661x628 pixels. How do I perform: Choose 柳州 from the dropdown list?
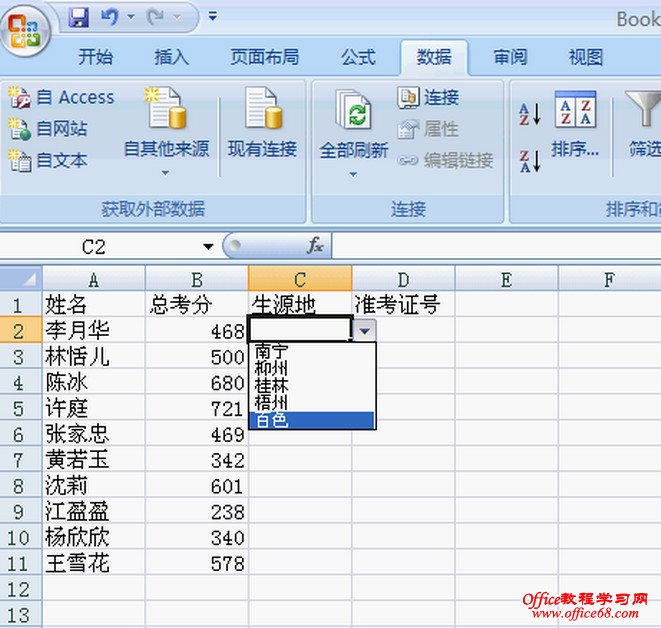point(312,368)
